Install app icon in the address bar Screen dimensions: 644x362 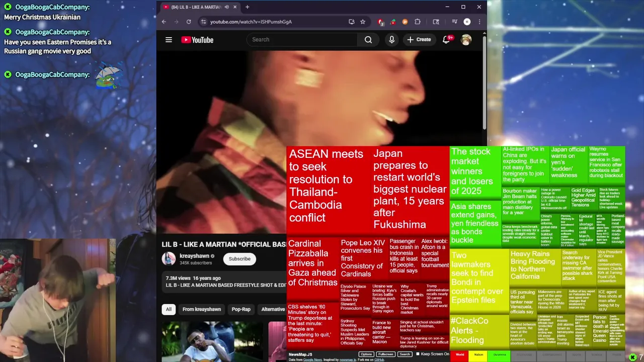[x=351, y=22]
